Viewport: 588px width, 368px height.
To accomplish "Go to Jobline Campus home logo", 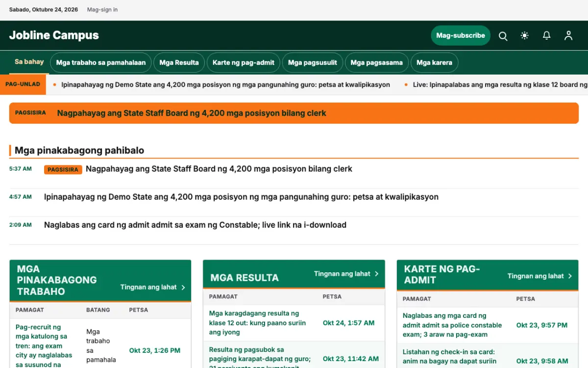I will point(54,35).
